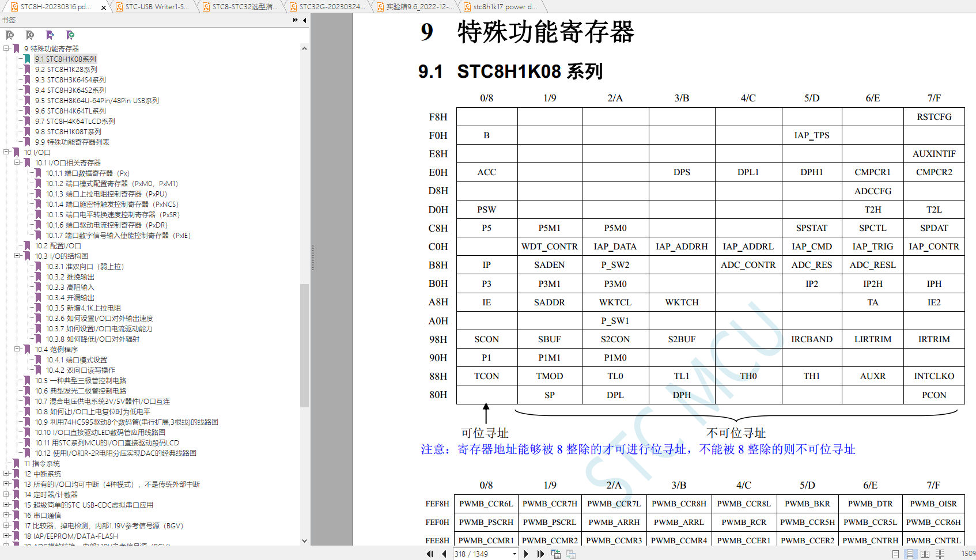976x560 pixels.
Task: Go to the first page of document
Action: point(430,554)
